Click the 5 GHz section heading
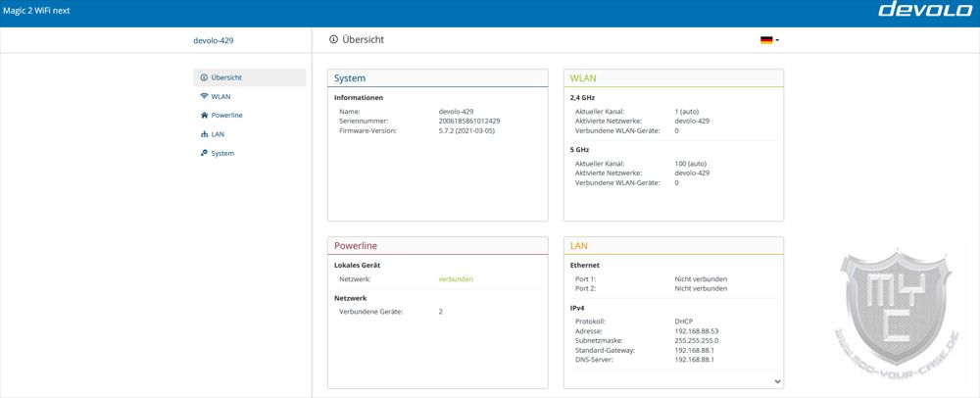The height and width of the screenshot is (398, 980). pyautogui.click(x=580, y=150)
